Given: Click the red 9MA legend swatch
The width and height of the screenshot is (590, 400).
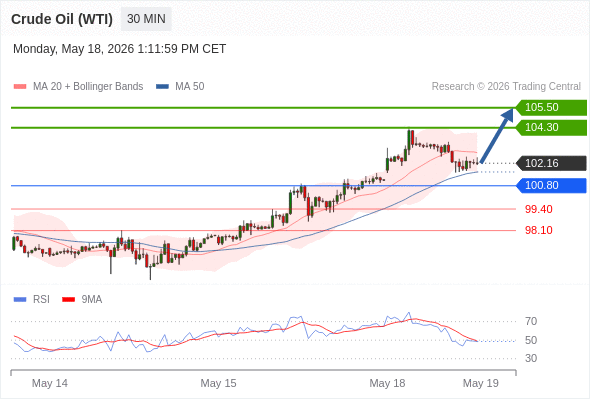Looking at the screenshot, I should pos(68,300).
